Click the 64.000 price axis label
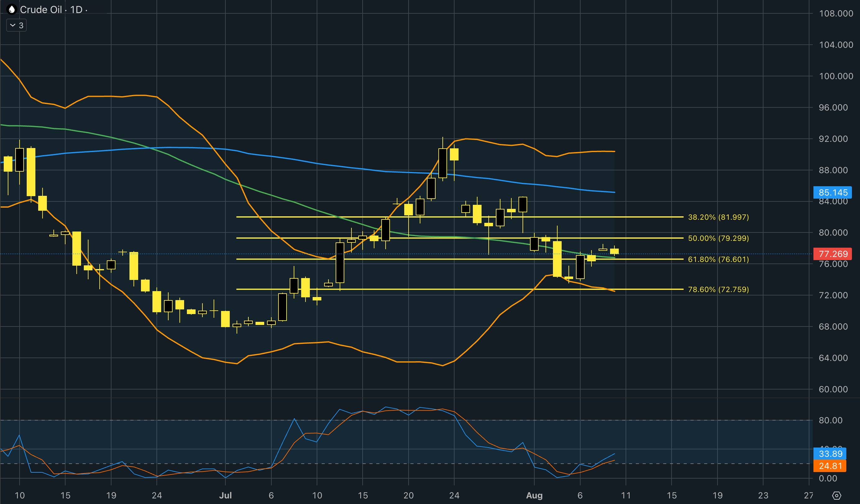Viewport: 860px width, 504px height. point(833,358)
